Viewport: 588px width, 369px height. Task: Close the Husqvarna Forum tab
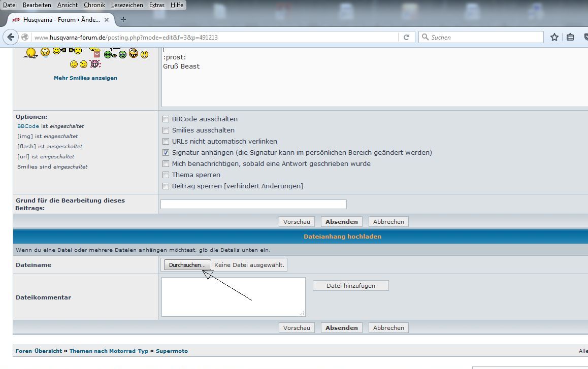coord(107,20)
